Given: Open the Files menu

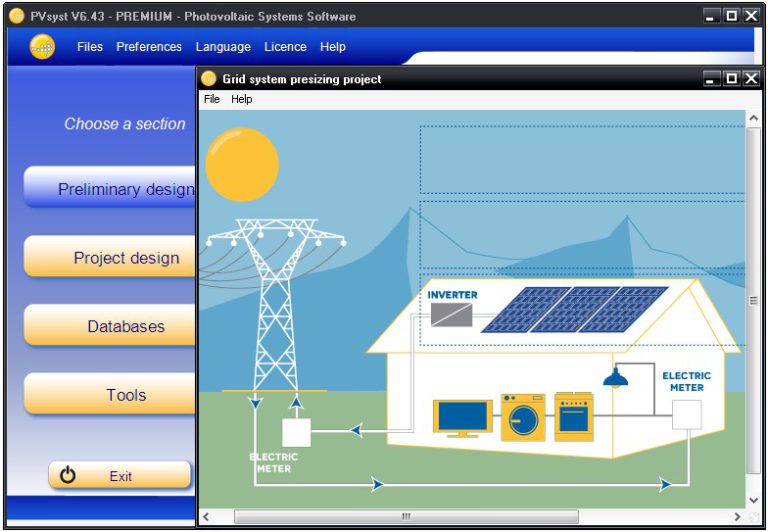Looking at the screenshot, I should pyautogui.click(x=90, y=47).
